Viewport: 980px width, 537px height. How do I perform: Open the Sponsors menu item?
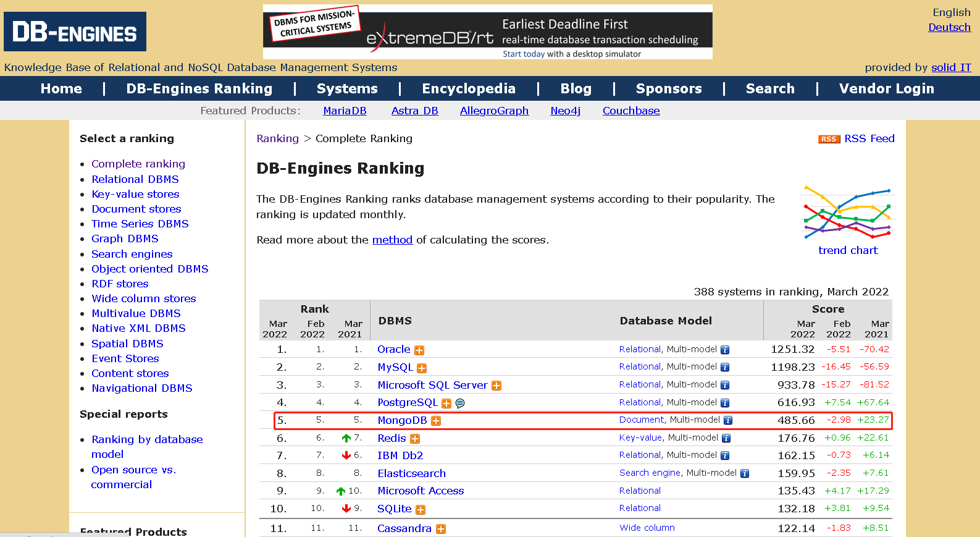[669, 88]
